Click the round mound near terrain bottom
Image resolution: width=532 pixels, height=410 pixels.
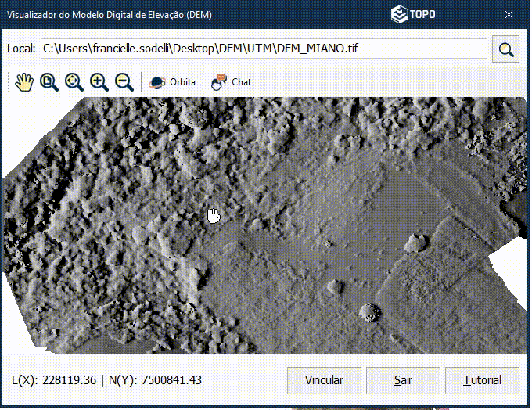(369, 312)
